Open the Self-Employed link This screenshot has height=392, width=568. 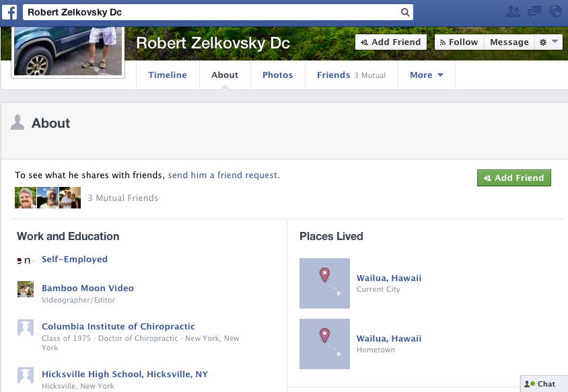tap(75, 260)
